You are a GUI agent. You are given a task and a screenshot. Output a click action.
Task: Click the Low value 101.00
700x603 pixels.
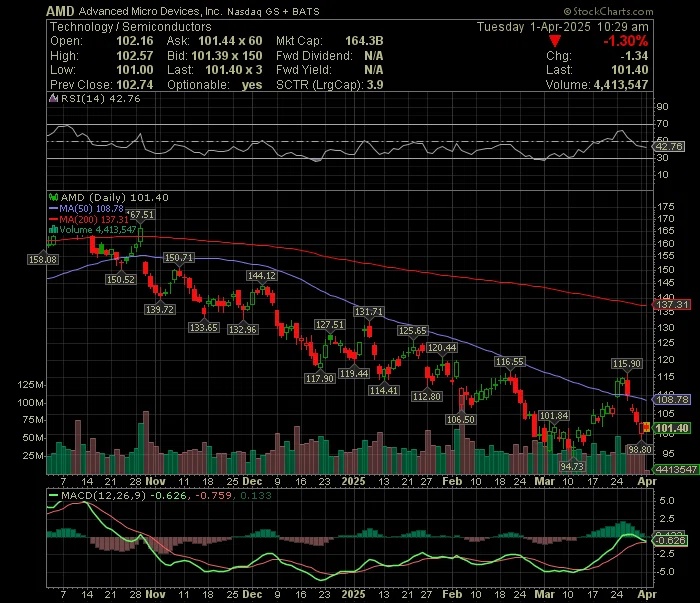134,70
